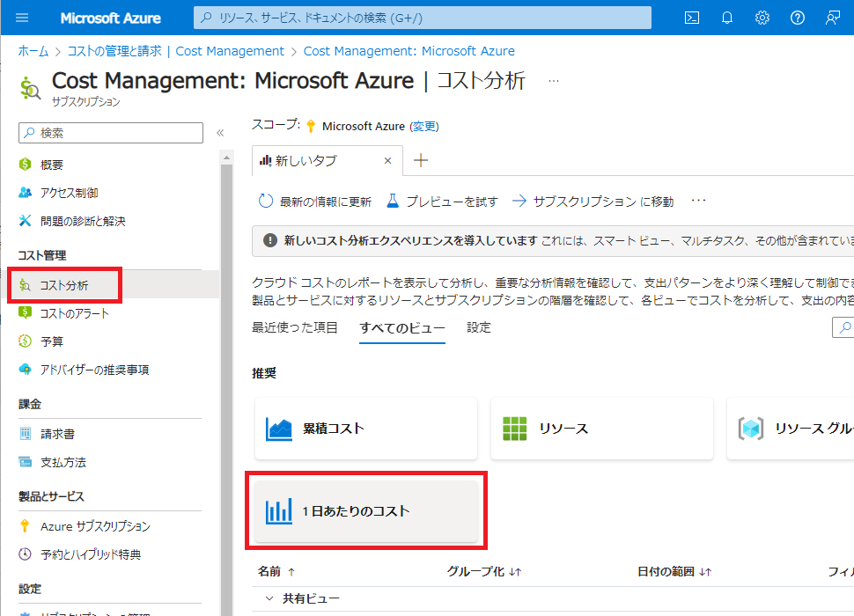Add a new tab with plus button

click(x=421, y=160)
